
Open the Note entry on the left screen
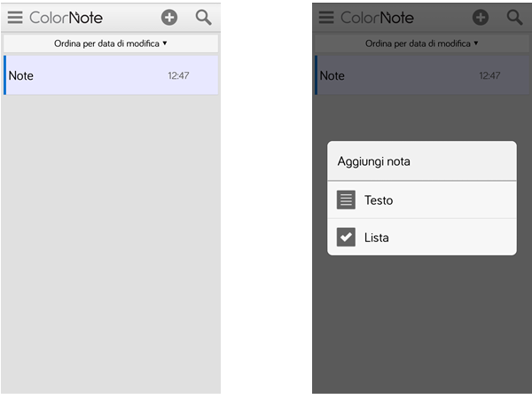pyautogui.click(x=111, y=75)
